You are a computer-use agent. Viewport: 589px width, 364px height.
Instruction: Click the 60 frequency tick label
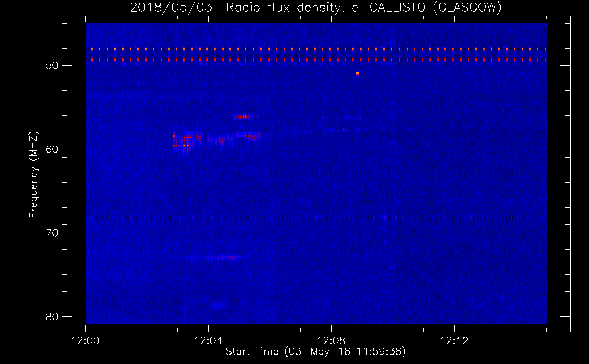pyautogui.click(x=52, y=149)
